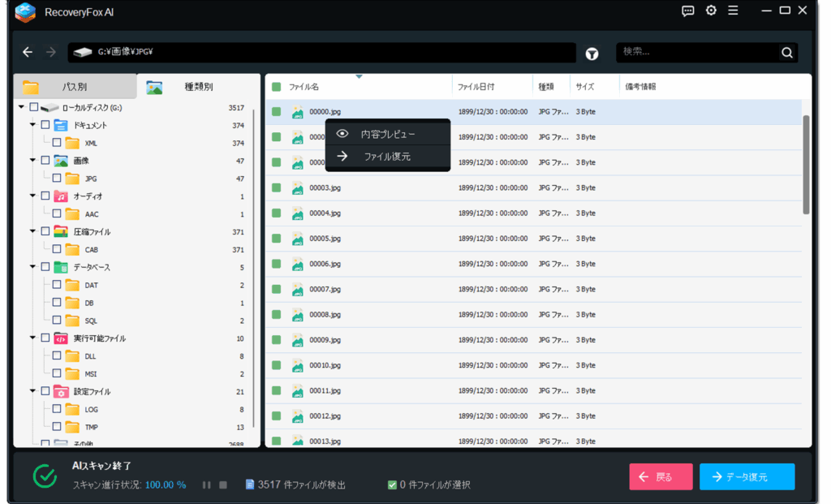Viewport: 831px width, 504px height.
Task: Click the 検索 search input field
Action: (696, 53)
